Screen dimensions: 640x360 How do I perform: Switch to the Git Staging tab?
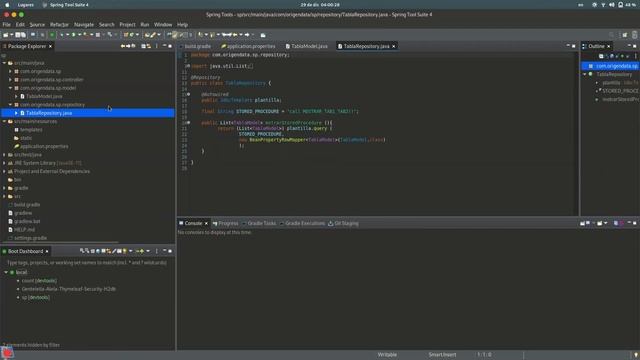tap(343, 224)
